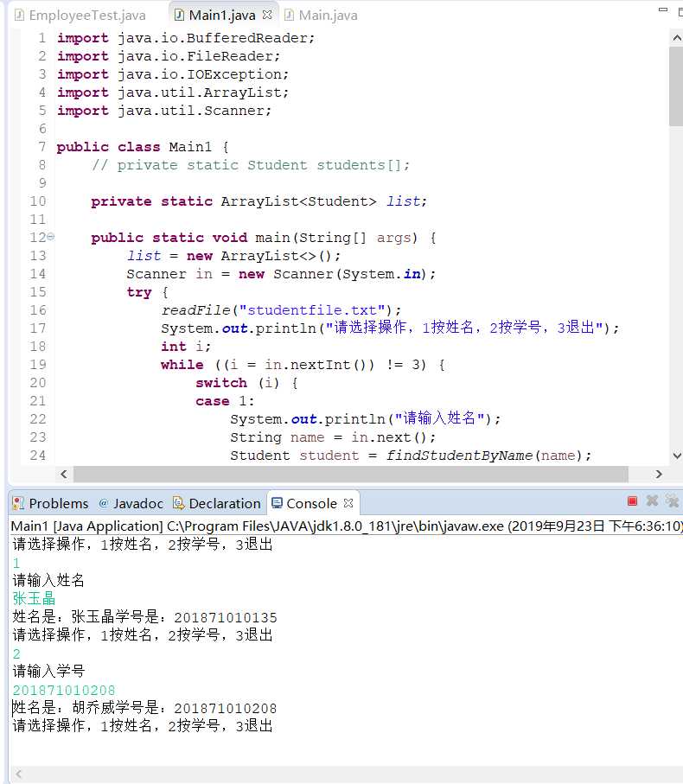Screen dimensions: 683x784
Task: Click the editor vertical scrollbar down arrow
Action: [x=676, y=456]
